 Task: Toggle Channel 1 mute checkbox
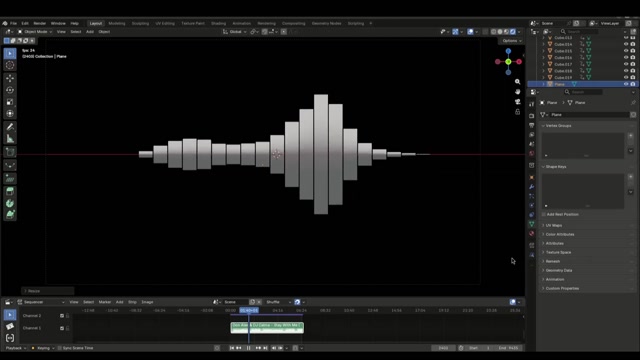click(62, 328)
